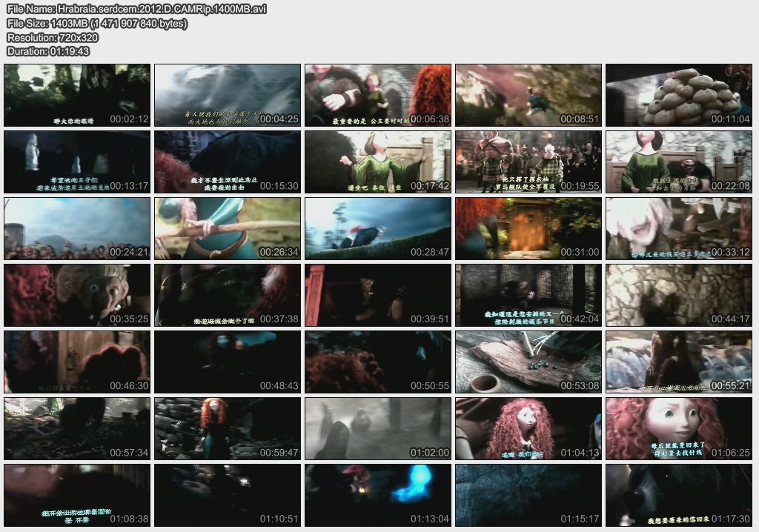Click the thumbnail stamped 01:15:17
This screenshot has height=532, width=759.
(x=528, y=495)
